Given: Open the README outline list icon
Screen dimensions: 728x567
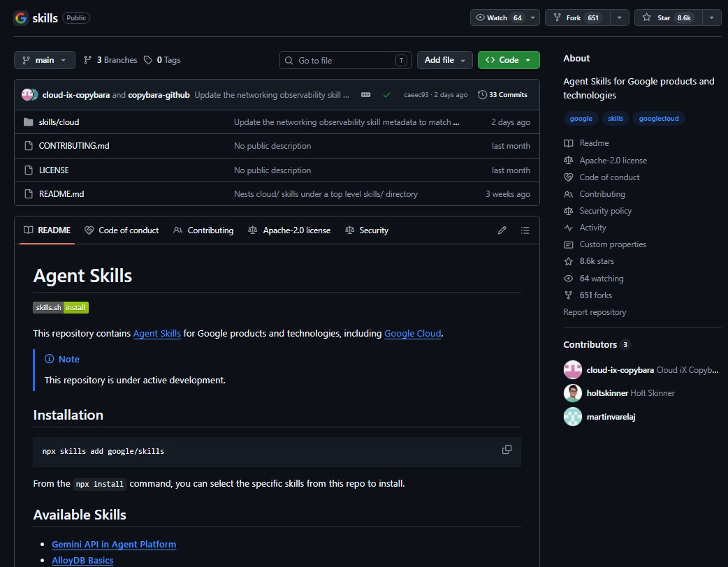Looking at the screenshot, I should [525, 230].
